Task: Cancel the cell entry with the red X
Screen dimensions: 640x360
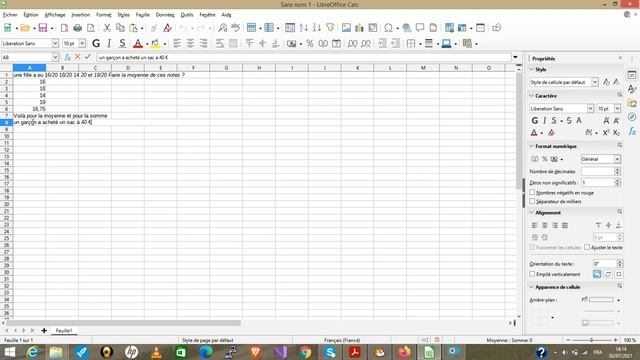Action: pyautogui.click(x=78, y=57)
